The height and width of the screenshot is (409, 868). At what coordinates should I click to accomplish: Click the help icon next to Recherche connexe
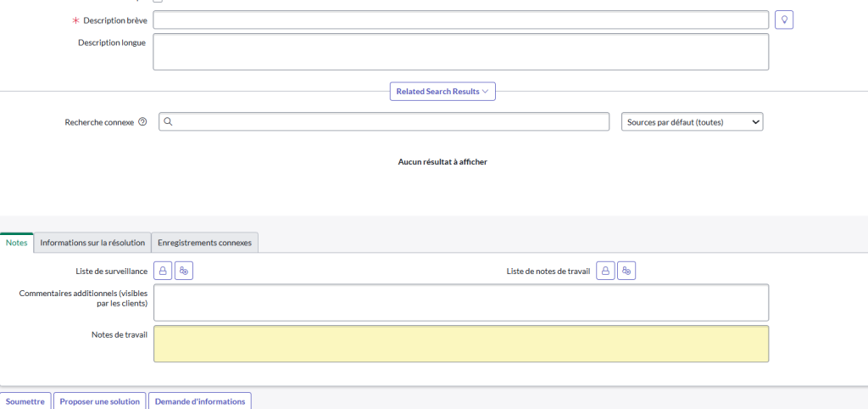coord(142,122)
